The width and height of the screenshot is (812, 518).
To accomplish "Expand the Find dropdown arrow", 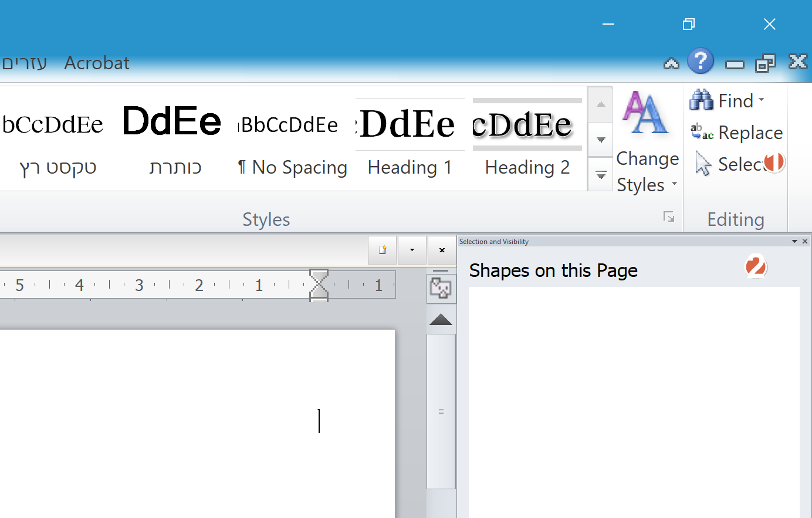I will pos(761,100).
